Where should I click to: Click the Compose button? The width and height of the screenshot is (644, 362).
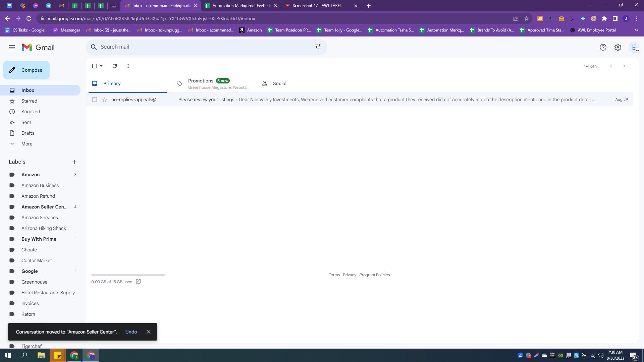click(x=26, y=70)
